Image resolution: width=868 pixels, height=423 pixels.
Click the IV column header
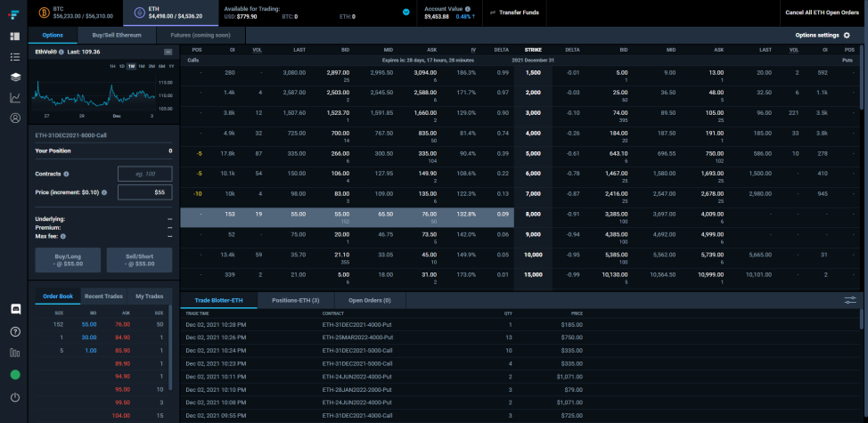[473, 50]
